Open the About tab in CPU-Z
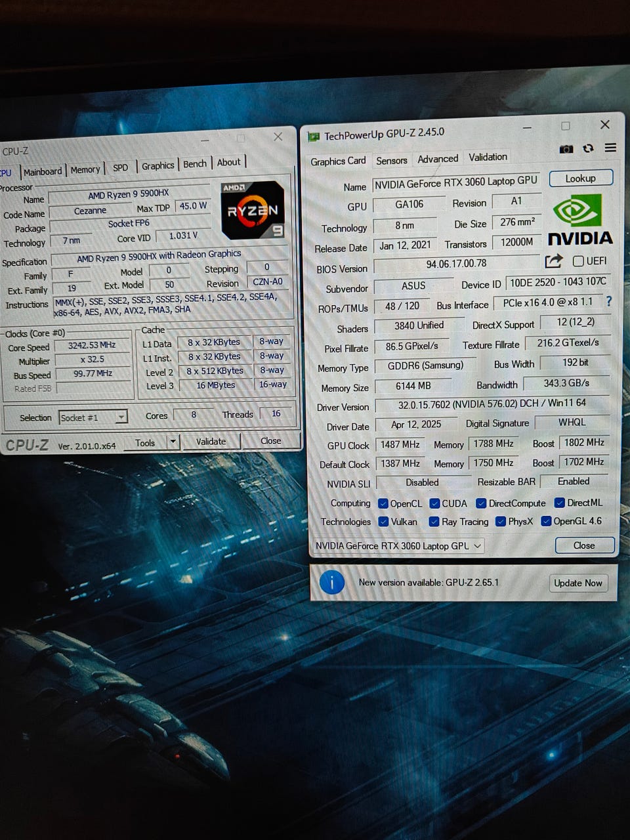This screenshot has width=630, height=840. [229, 163]
